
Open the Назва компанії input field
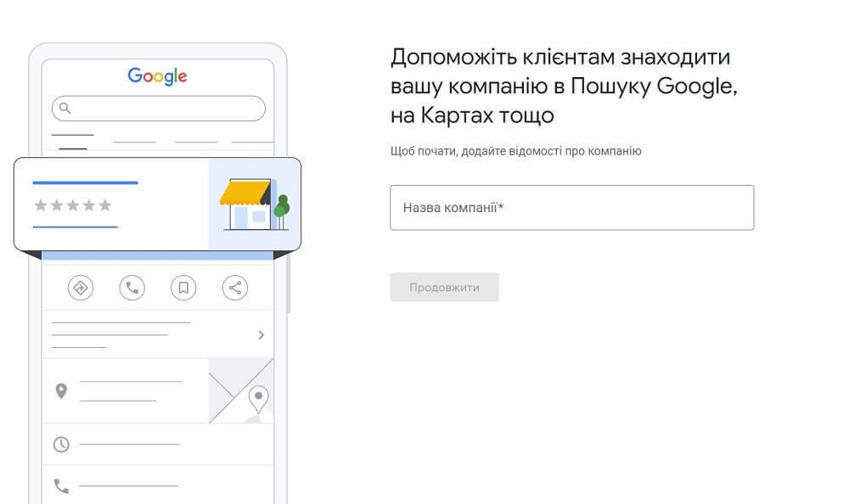coord(571,207)
